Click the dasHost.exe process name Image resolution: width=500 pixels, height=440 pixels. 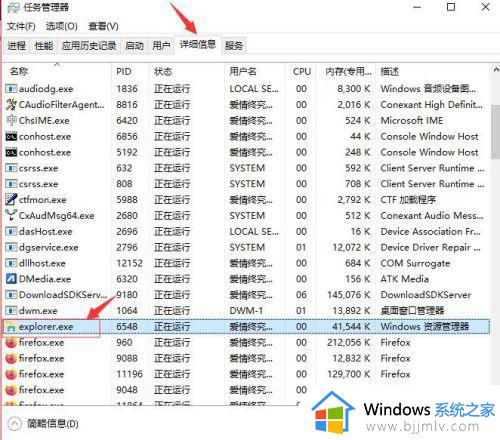46,232
